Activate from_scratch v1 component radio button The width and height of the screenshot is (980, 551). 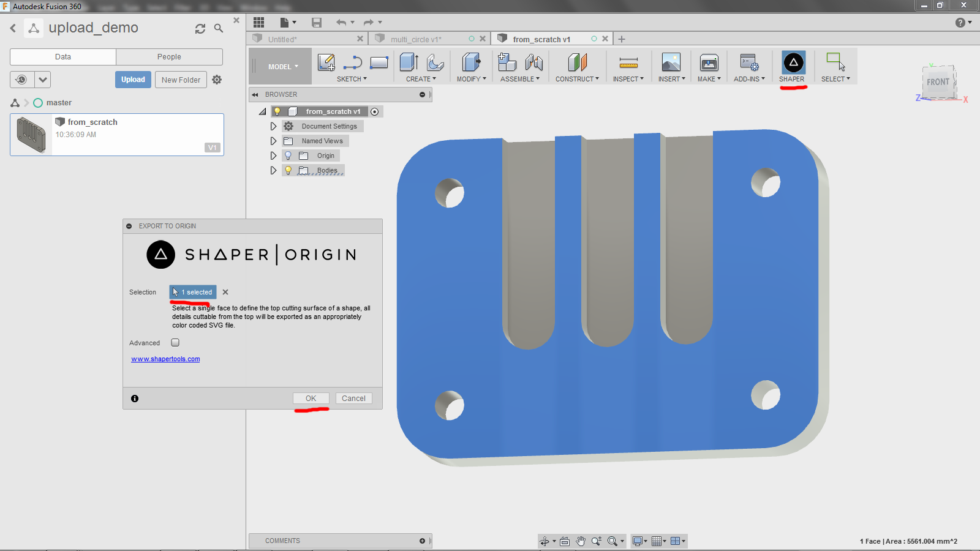(x=374, y=111)
